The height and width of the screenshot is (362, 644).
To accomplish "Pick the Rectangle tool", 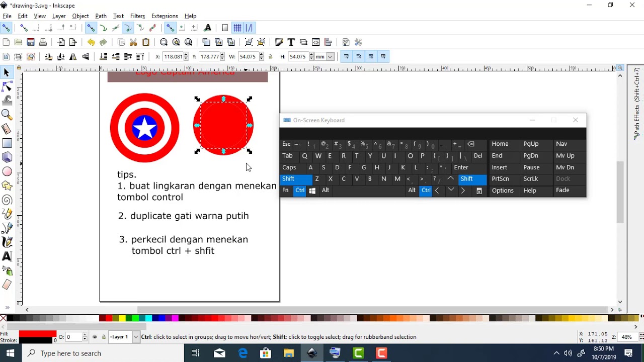I will [7, 143].
